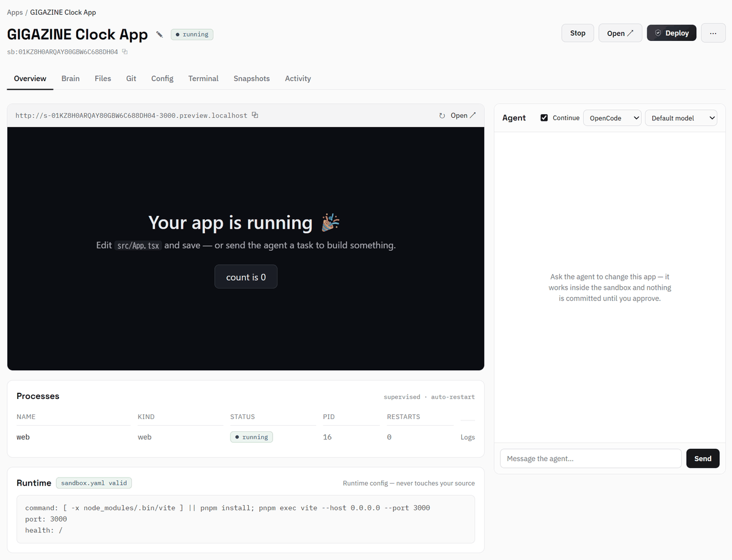Click the 'src/App.tsx' code label
This screenshot has height=560, width=732.
click(138, 245)
